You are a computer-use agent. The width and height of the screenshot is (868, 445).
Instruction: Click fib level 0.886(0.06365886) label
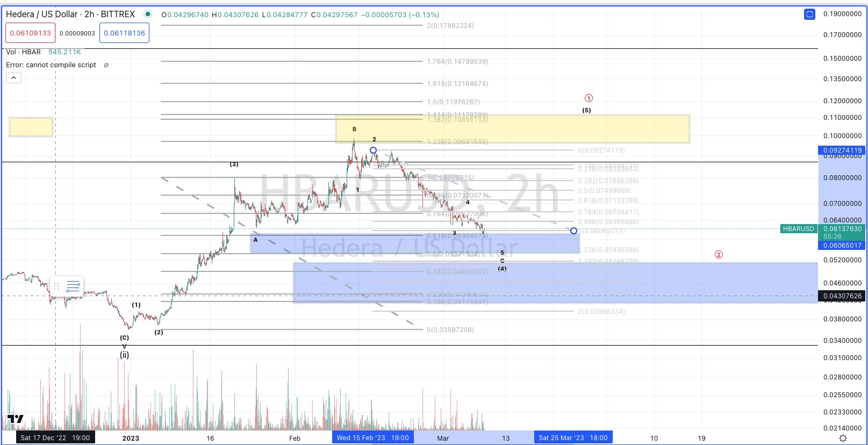[x=608, y=222]
